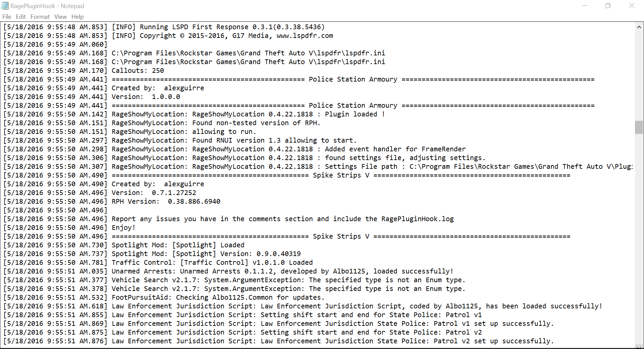This screenshot has width=644, height=349.
Task: Place cursor on "RPH Version: 0.38.886.6940" text
Action: [x=166, y=202]
